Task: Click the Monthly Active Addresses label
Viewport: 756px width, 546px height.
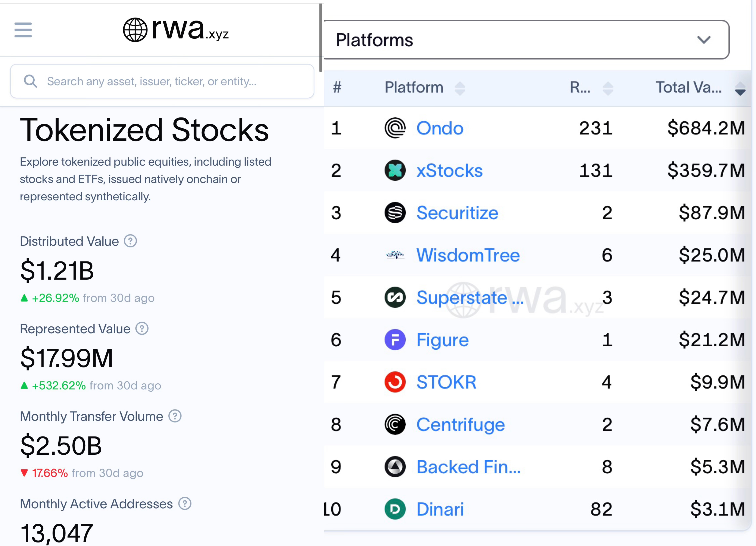Action: pos(96,504)
